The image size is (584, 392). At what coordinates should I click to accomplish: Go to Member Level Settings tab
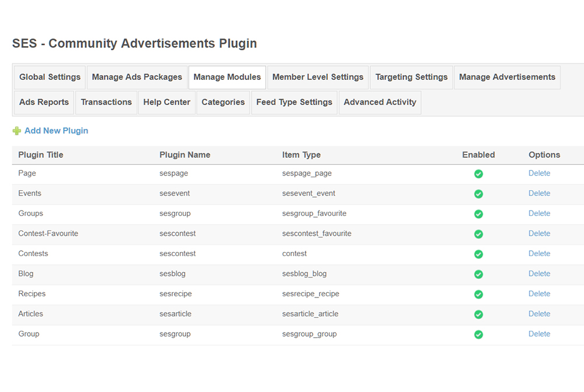click(318, 77)
